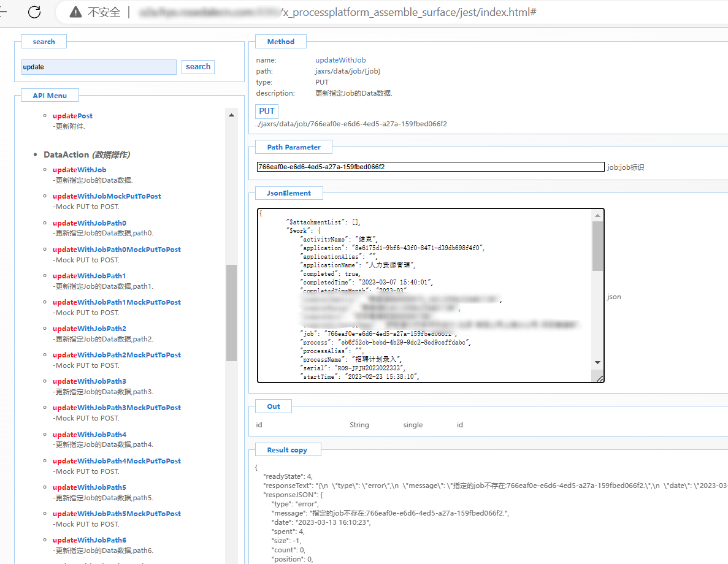Click the Result copy label
728x564 pixels.
tap(287, 450)
